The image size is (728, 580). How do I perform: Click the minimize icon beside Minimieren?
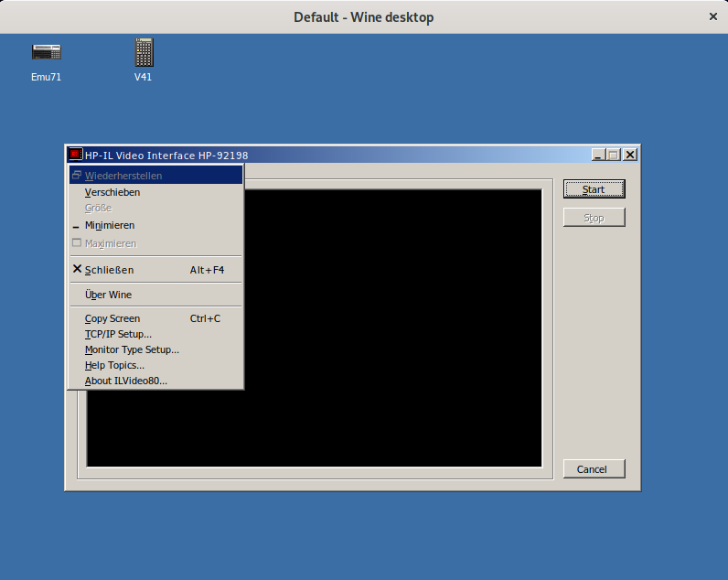tap(77, 226)
